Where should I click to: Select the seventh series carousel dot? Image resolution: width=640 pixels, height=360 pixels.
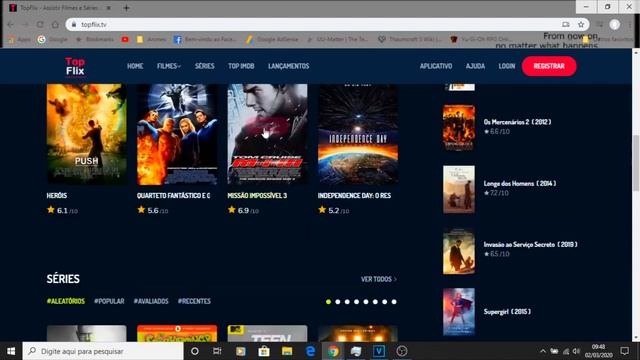pyautogui.click(x=384, y=302)
